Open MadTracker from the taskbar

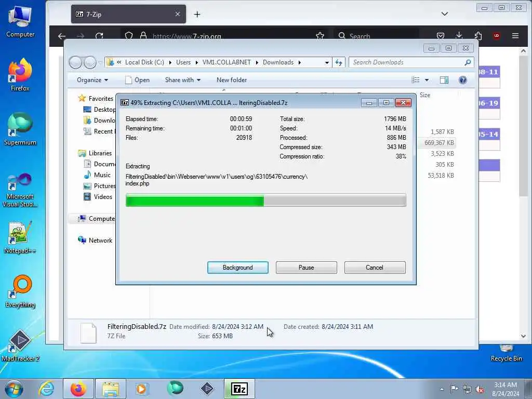pos(207,389)
